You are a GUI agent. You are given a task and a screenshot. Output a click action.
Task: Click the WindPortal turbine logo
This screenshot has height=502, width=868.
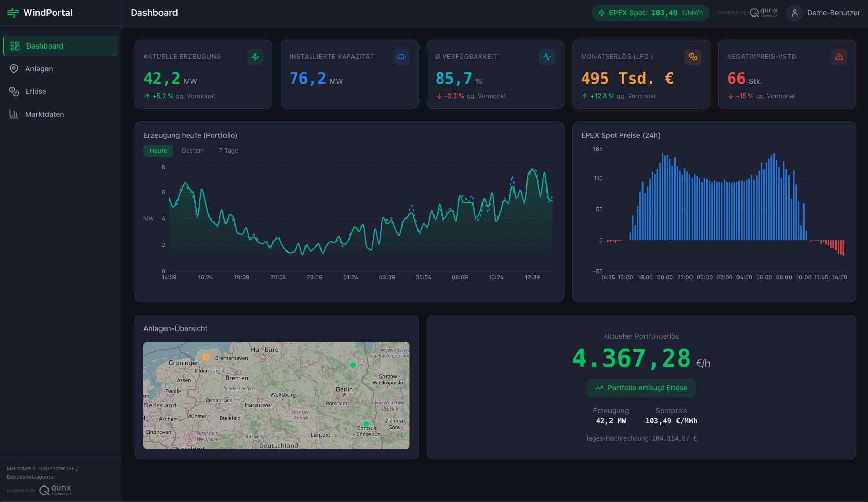(x=12, y=12)
